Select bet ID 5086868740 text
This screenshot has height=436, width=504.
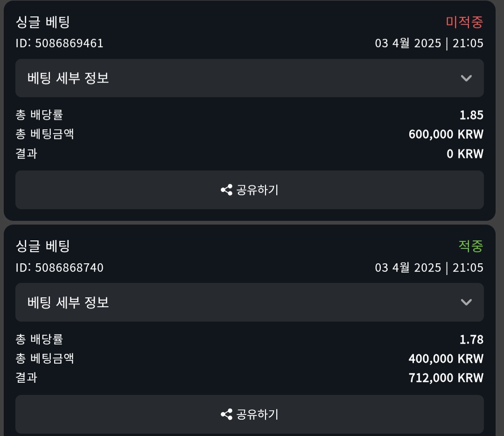[x=60, y=267]
